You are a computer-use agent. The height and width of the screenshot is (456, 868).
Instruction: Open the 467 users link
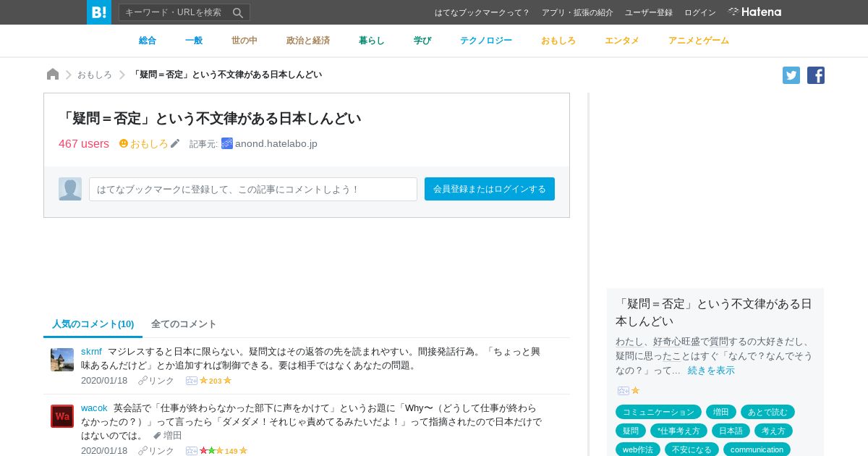(x=84, y=143)
